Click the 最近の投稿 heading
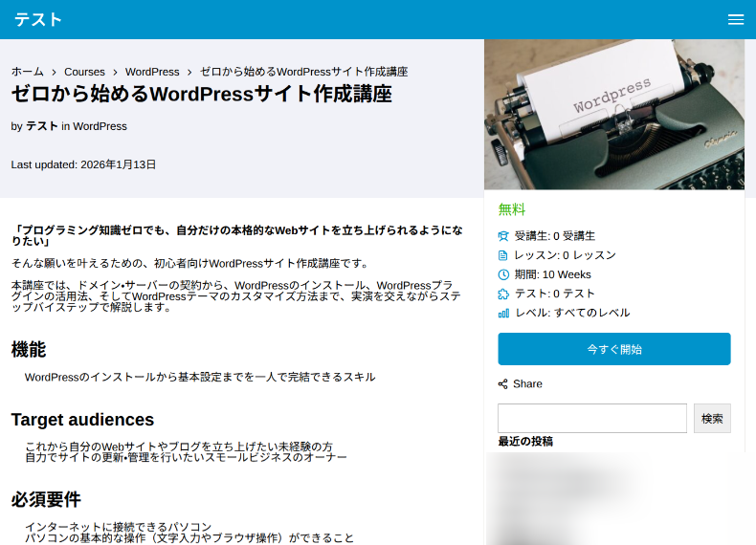The height and width of the screenshot is (545, 756). (x=525, y=442)
